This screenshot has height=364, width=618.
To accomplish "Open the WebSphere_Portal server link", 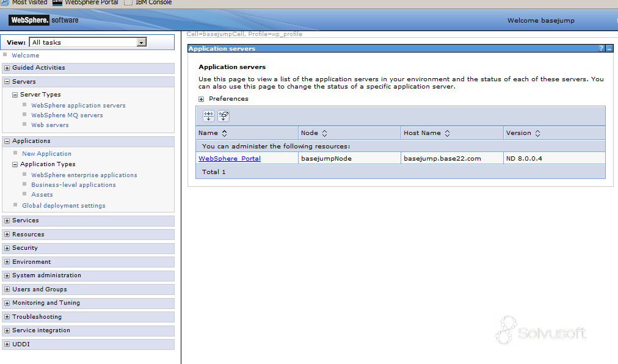I will pos(230,159).
